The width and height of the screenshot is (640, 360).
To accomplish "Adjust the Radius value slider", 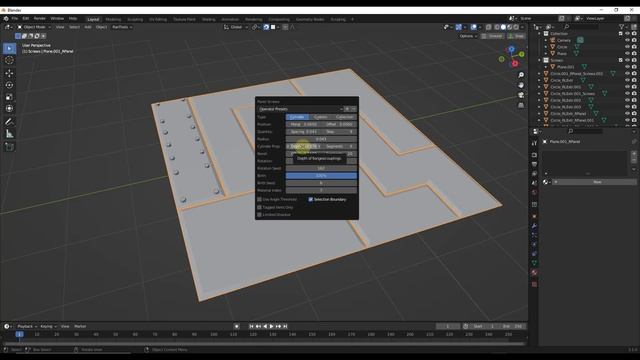I will 321,139.
